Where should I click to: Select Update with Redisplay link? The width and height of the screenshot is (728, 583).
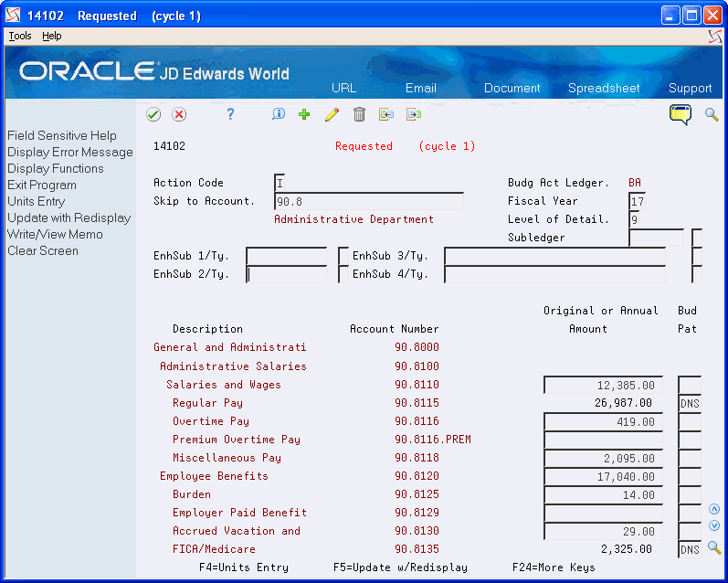tap(69, 217)
